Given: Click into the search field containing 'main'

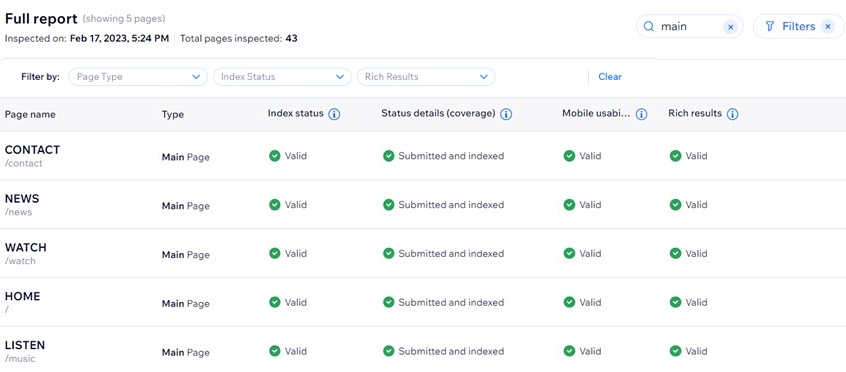Looking at the screenshot, I should pyautogui.click(x=689, y=26).
